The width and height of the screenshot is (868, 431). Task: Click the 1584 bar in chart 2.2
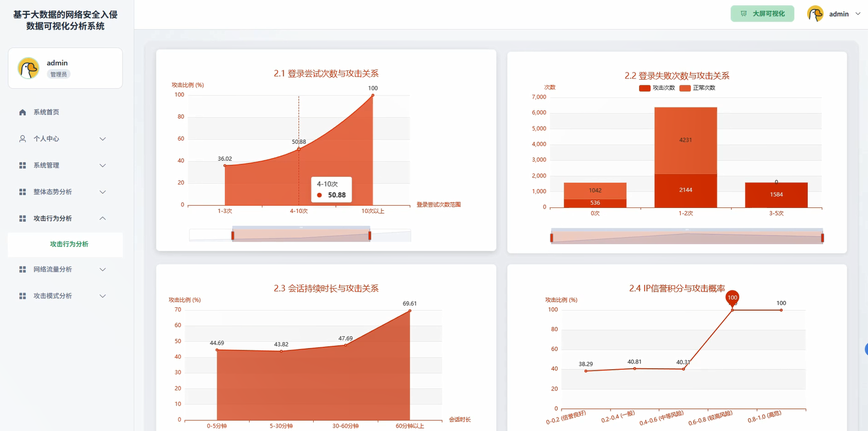(x=776, y=195)
